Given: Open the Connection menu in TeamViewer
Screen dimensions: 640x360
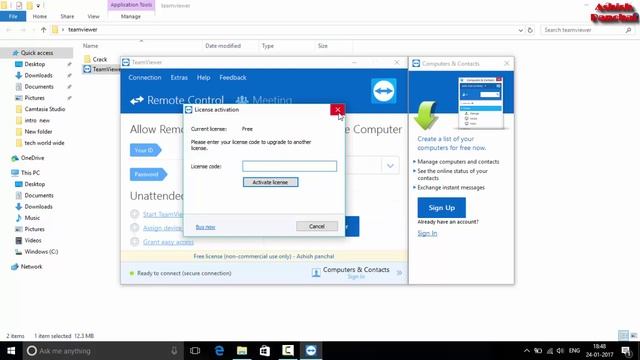Looking at the screenshot, I should [144, 78].
